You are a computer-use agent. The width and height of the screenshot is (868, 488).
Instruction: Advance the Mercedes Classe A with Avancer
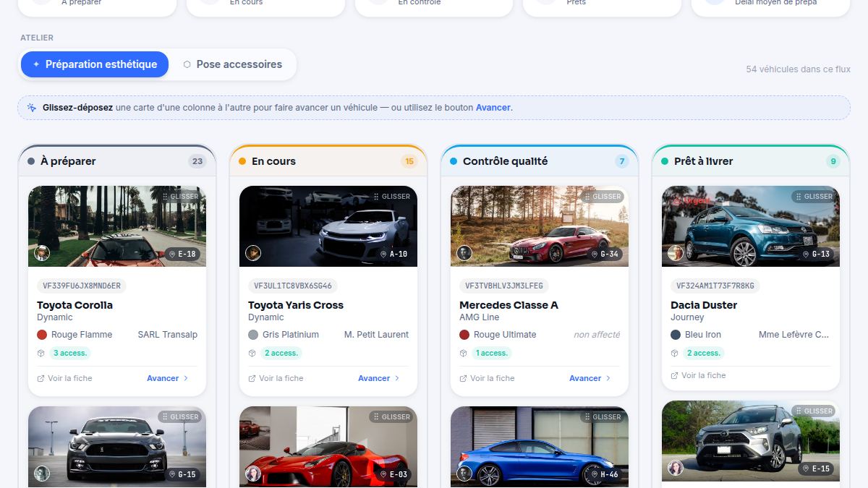coord(590,378)
